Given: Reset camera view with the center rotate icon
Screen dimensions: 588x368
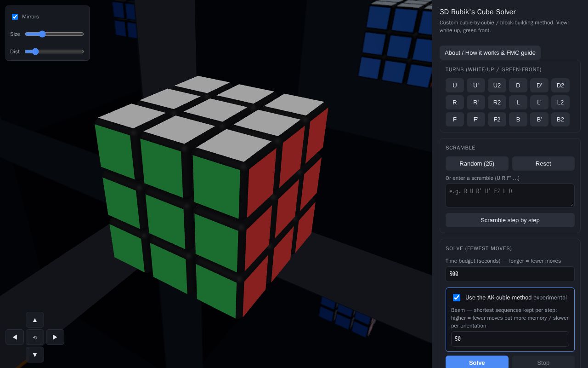Looking at the screenshot, I should click(x=35, y=337).
